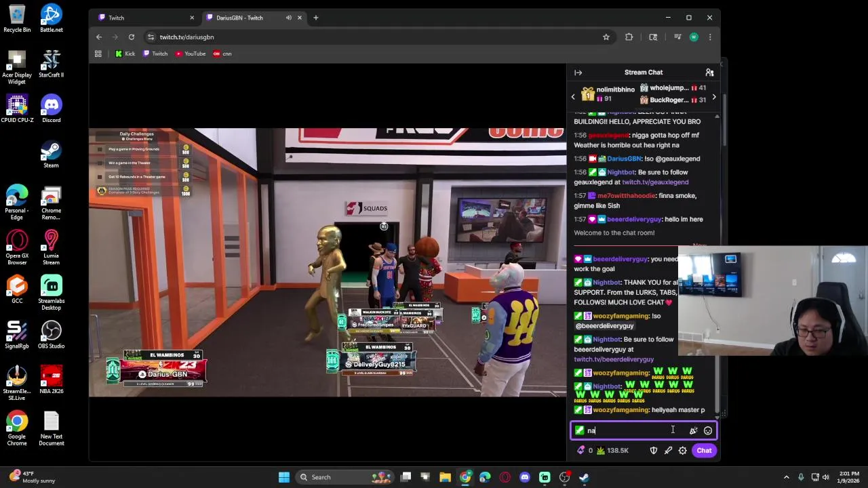Open cnn bookmark
868x488 pixels.
coord(222,54)
